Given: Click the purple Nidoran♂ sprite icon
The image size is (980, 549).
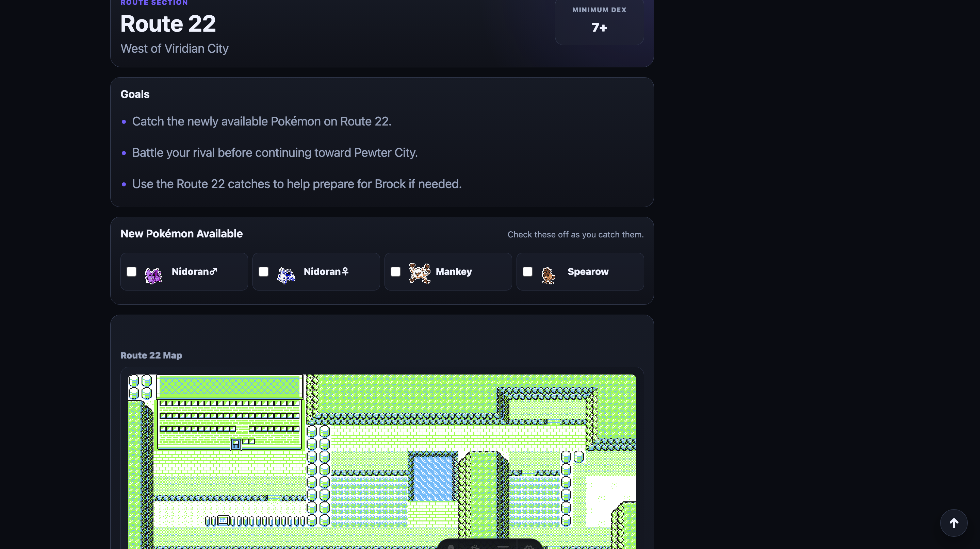Looking at the screenshot, I should pos(154,275).
